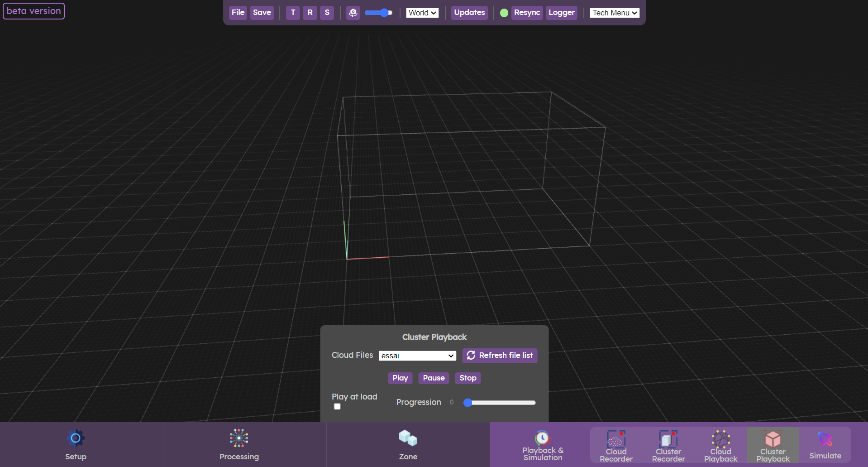Open the Cloud Files dropdown showing essai
Image resolution: width=868 pixels, height=467 pixels.
417,355
